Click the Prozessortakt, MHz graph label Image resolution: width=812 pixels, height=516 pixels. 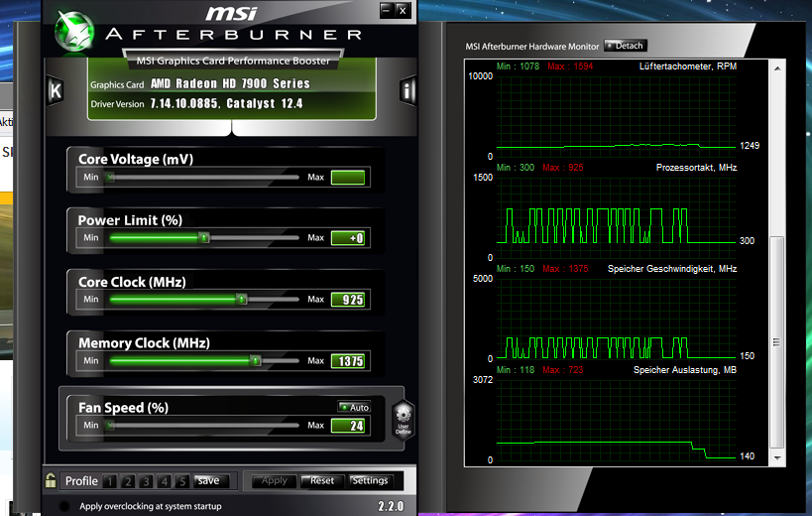click(697, 168)
